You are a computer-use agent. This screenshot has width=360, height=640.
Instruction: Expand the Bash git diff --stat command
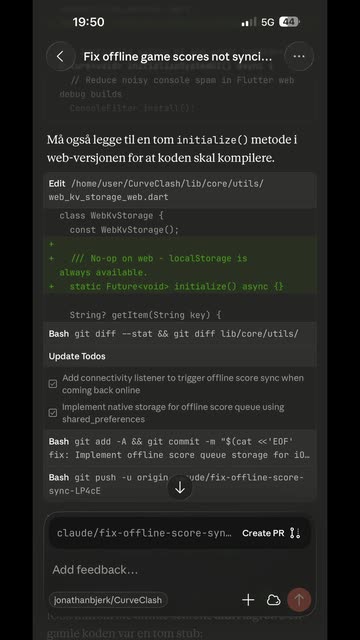pos(180,334)
